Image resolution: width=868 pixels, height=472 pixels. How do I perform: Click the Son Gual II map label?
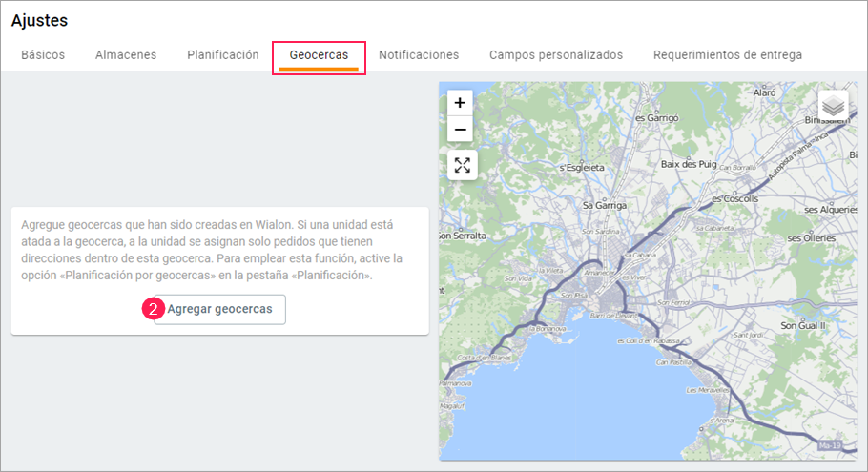pyautogui.click(x=803, y=325)
